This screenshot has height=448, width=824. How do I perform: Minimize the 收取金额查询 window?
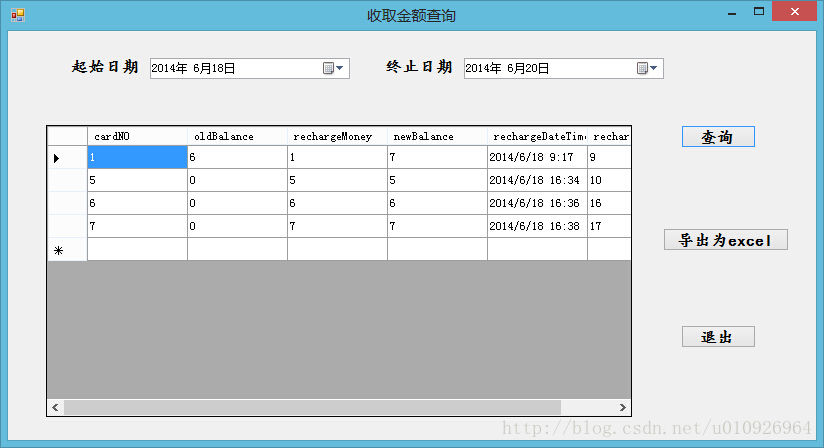coord(733,13)
